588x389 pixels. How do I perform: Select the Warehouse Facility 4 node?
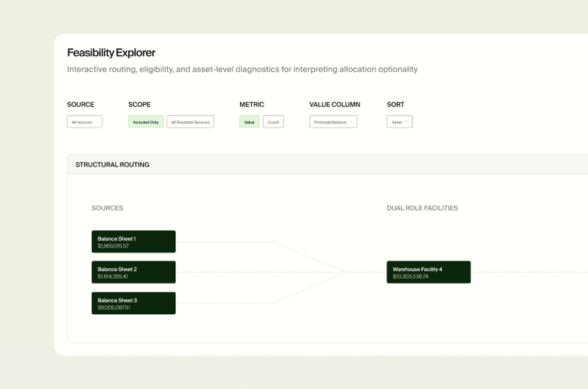point(429,272)
